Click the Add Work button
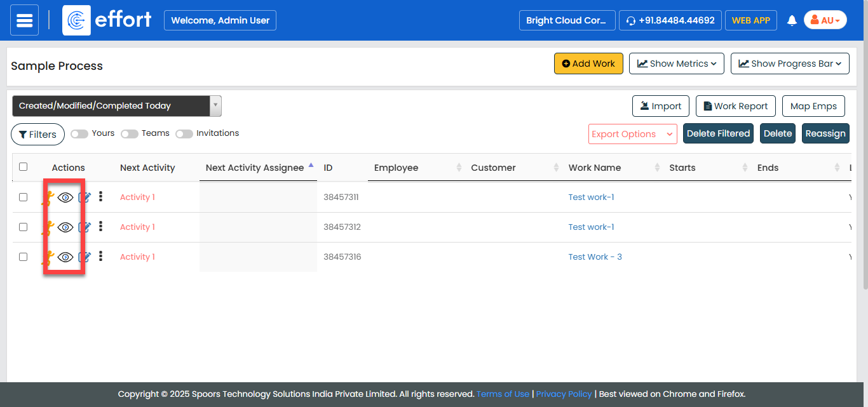The width and height of the screenshot is (868, 407). click(588, 63)
